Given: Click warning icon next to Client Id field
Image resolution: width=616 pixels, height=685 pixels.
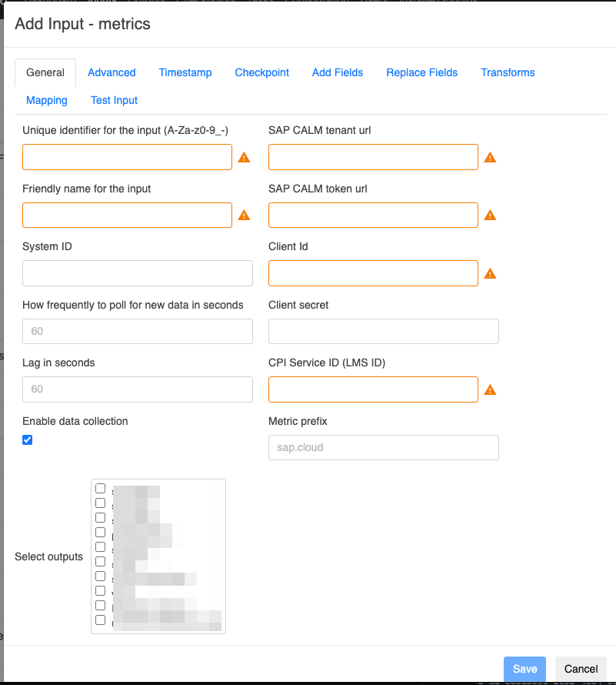Looking at the screenshot, I should (490, 273).
